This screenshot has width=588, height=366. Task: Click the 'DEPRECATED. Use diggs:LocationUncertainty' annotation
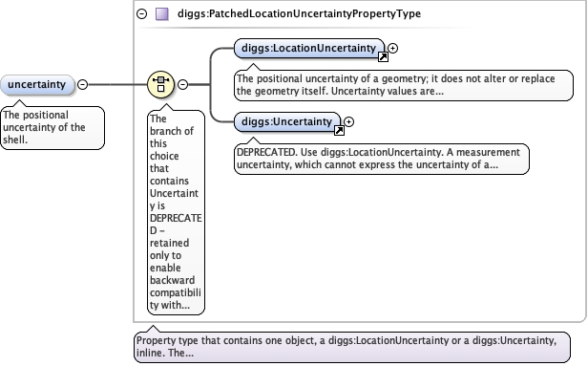click(382, 159)
